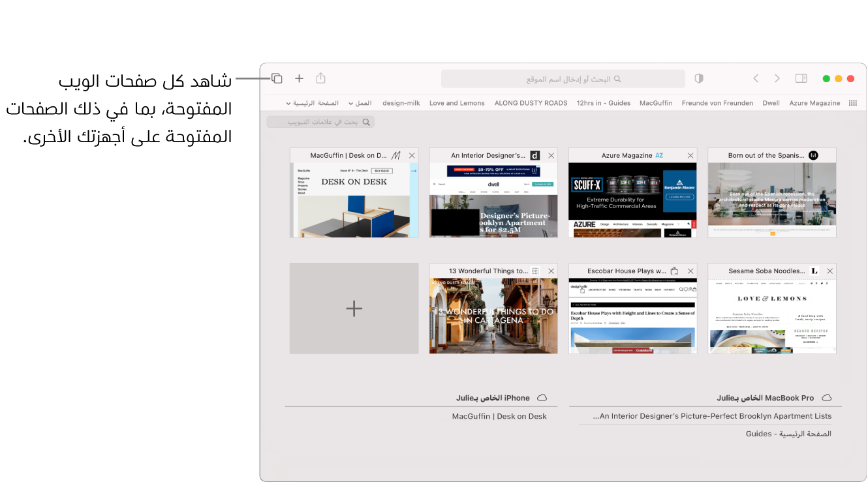Open Love and Lemons favorite
This screenshot has width=868, height=482.
[x=457, y=103]
